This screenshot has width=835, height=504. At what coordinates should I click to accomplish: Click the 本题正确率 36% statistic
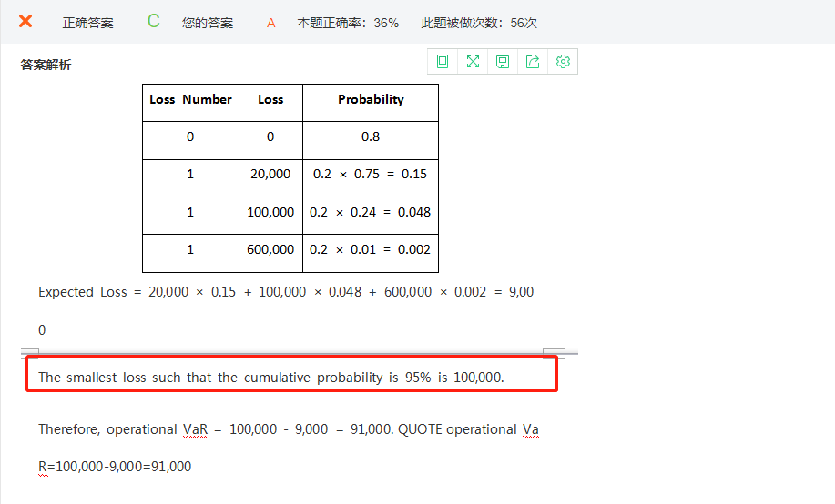click(348, 23)
